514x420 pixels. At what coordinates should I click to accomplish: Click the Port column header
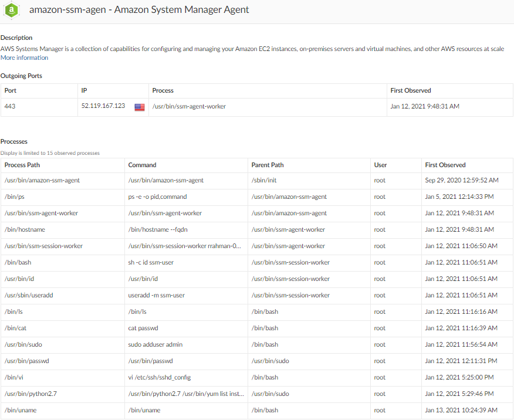pos(11,90)
